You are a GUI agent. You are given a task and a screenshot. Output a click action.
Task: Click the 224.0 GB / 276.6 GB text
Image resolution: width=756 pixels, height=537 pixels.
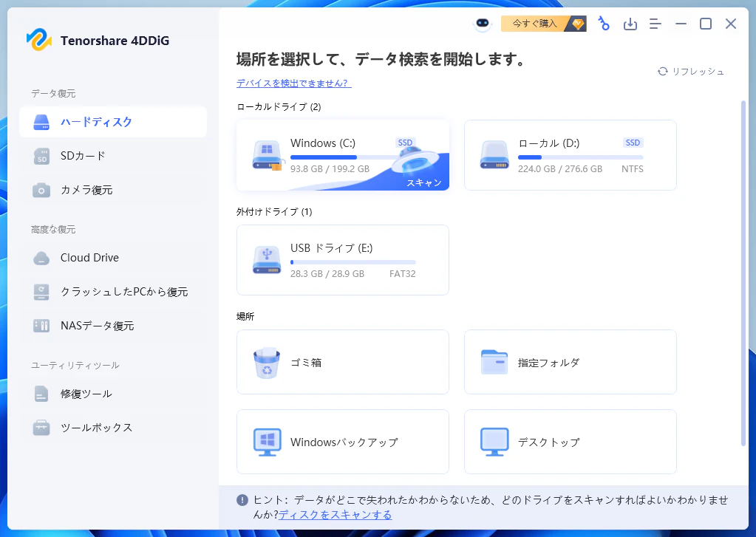[560, 169]
